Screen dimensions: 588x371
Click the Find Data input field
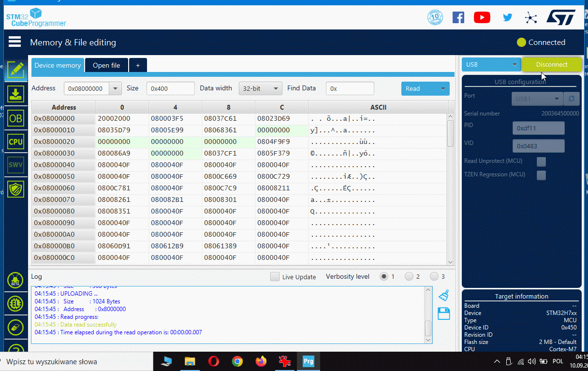coord(350,88)
